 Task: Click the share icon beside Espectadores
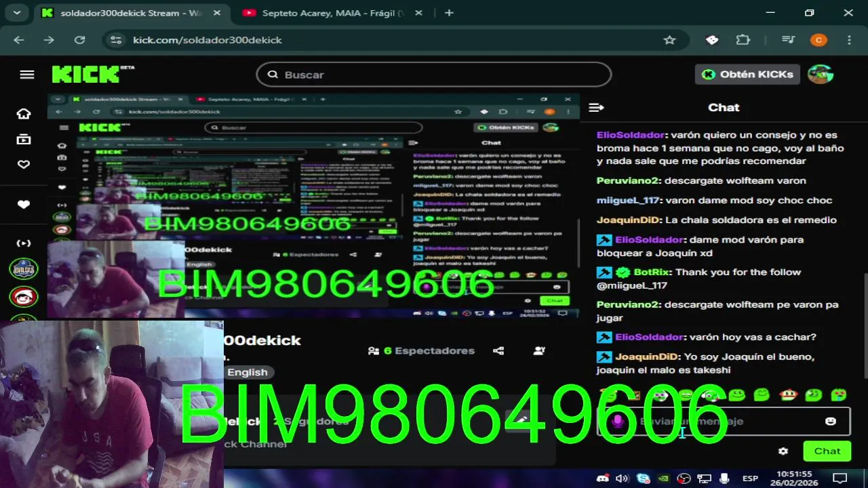coord(498,350)
